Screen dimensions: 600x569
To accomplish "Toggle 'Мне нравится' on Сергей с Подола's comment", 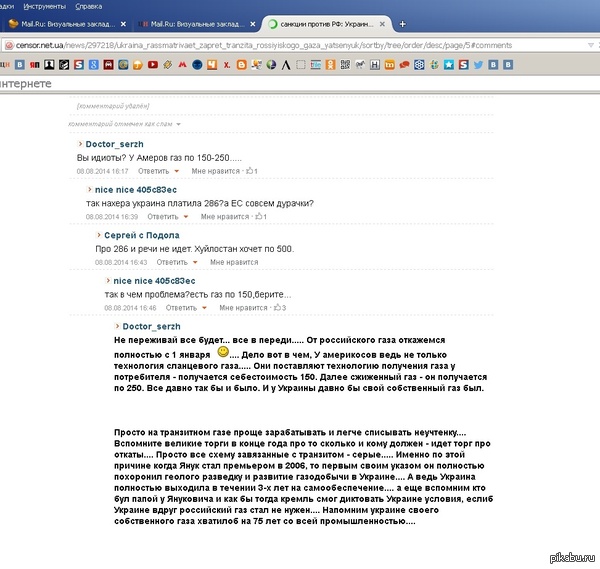I will pos(235,262).
